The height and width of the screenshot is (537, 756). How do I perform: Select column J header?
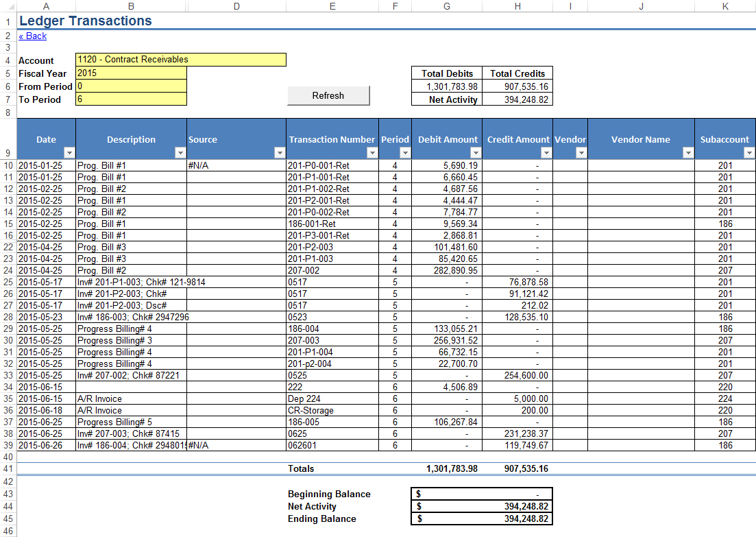point(642,6)
